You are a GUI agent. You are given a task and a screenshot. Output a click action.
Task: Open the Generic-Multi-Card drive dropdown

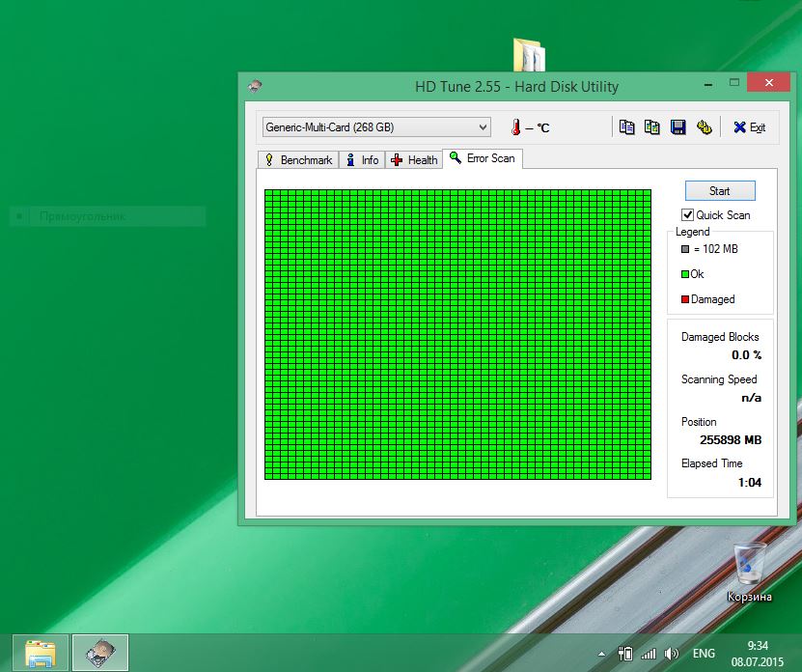click(x=376, y=127)
